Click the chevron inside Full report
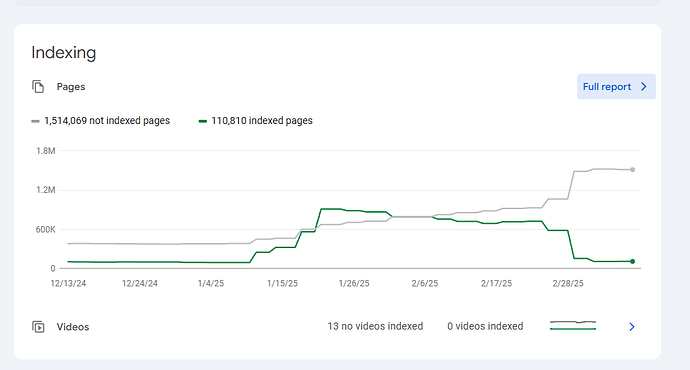The image size is (690, 370). coord(644,87)
